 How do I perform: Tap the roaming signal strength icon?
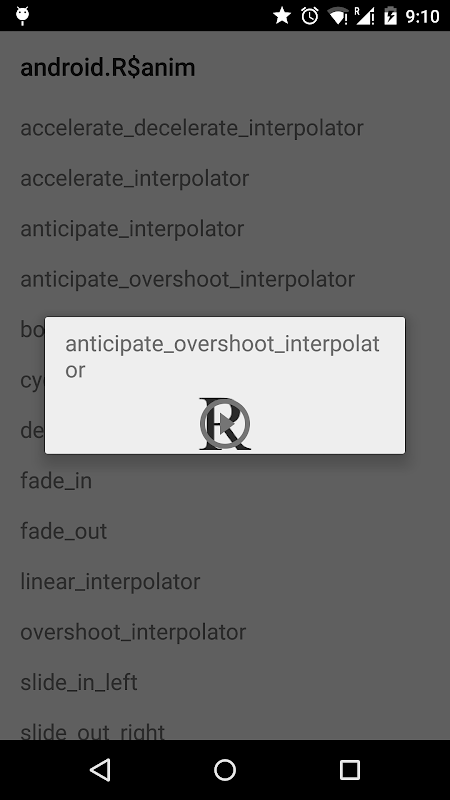click(x=365, y=16)
